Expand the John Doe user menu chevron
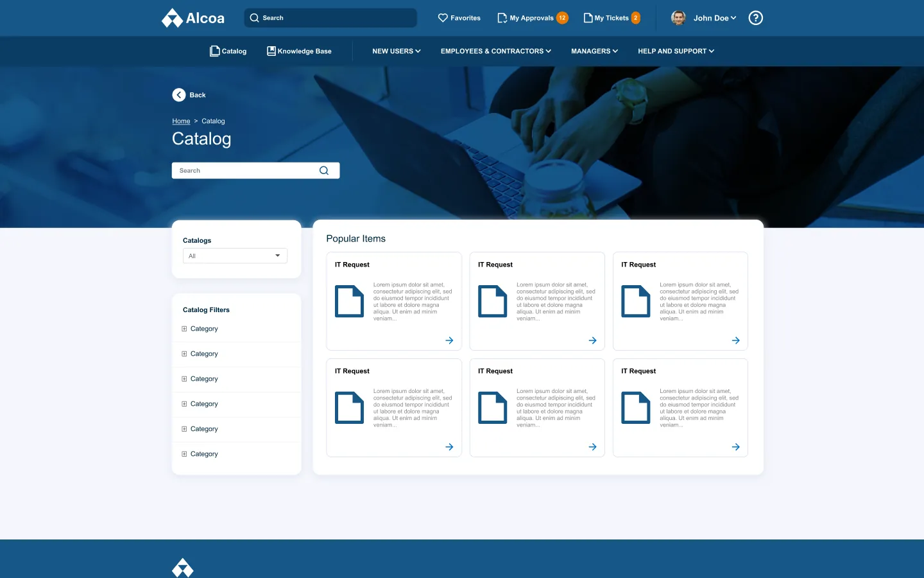924x578 pixels. click(733, 18)
